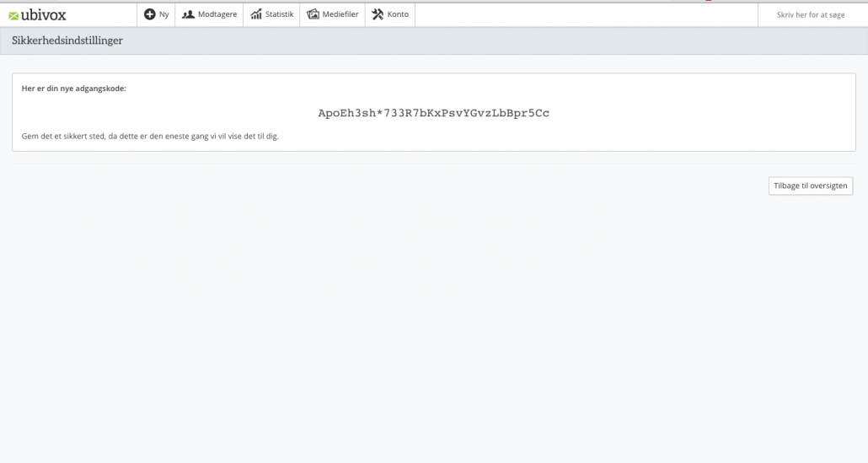The height and width of the screenshot is (463, 868).
Task: Open the Ny menu
Action: (163, 14)
